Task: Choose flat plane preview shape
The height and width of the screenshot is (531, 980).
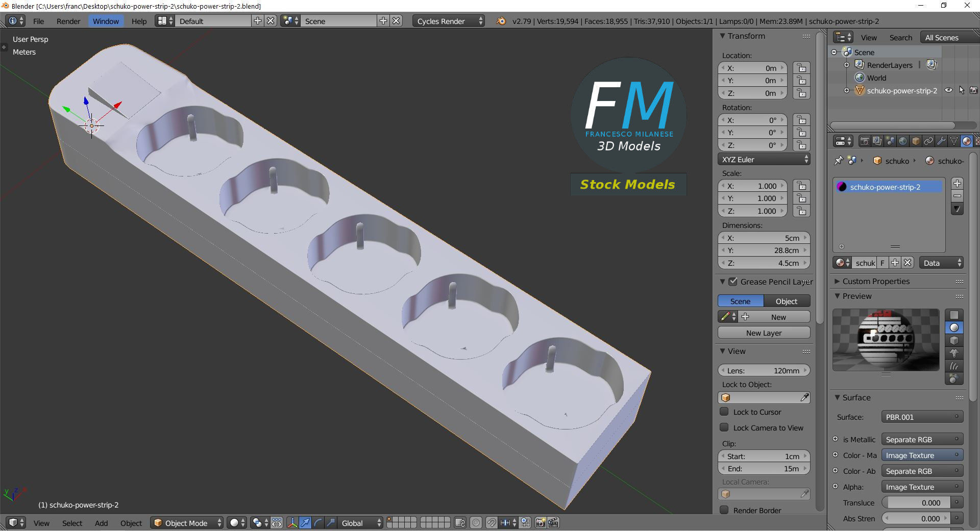Action: [954, 315]
